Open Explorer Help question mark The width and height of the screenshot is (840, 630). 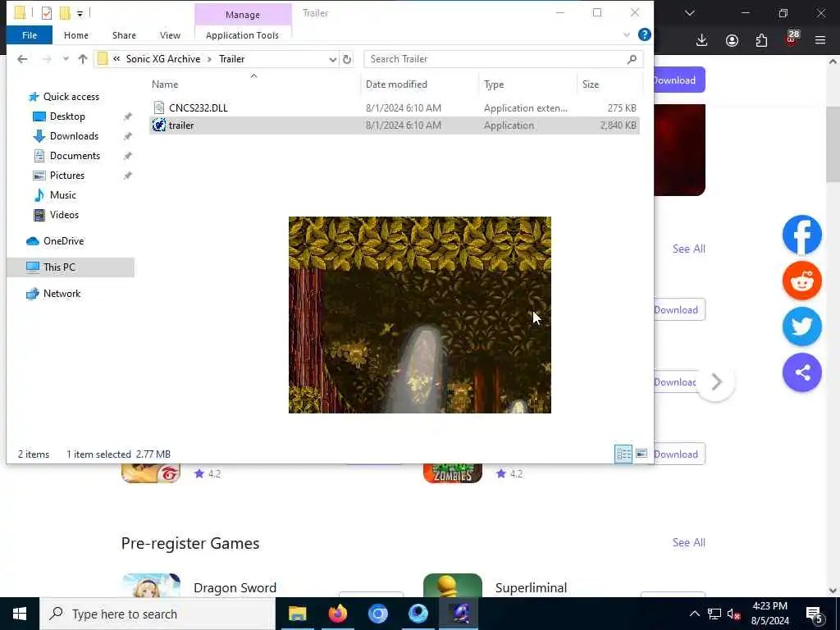pos(645,34)
